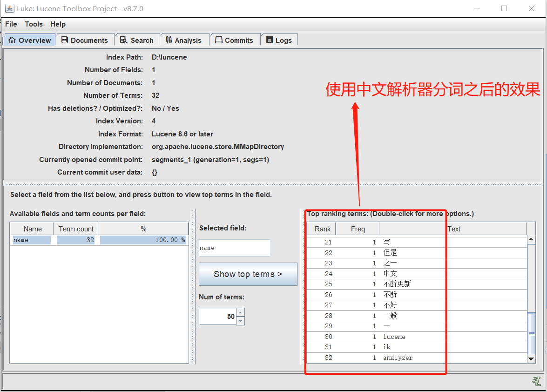Open the Tools menu

34,24
